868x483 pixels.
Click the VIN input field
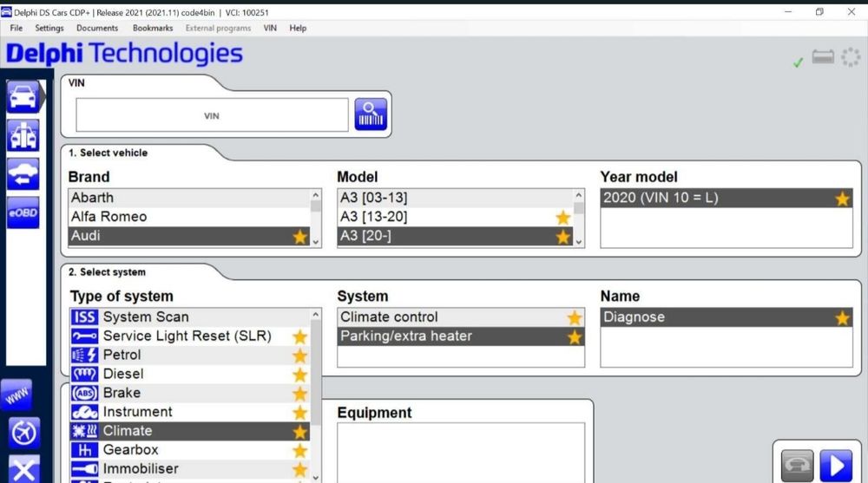click(x=212, y=115)
